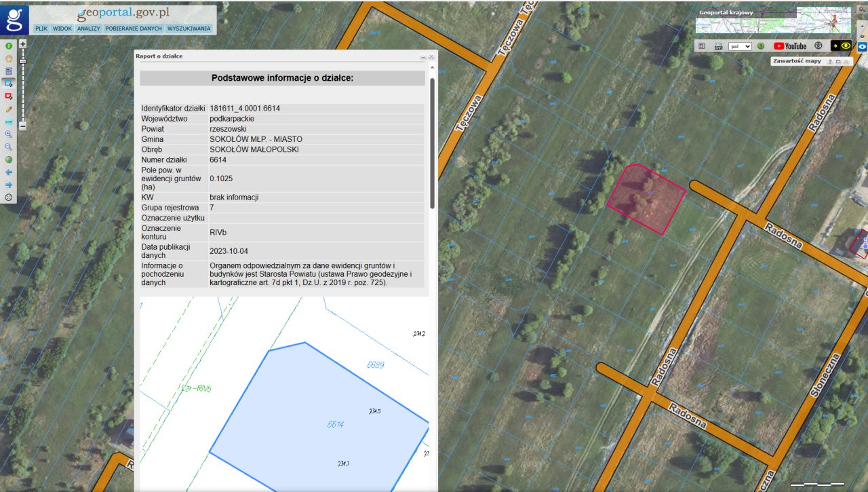Screen dimensions: 868x492
Task: Zoom out with minus button on slider
Action: coord(22,126)
